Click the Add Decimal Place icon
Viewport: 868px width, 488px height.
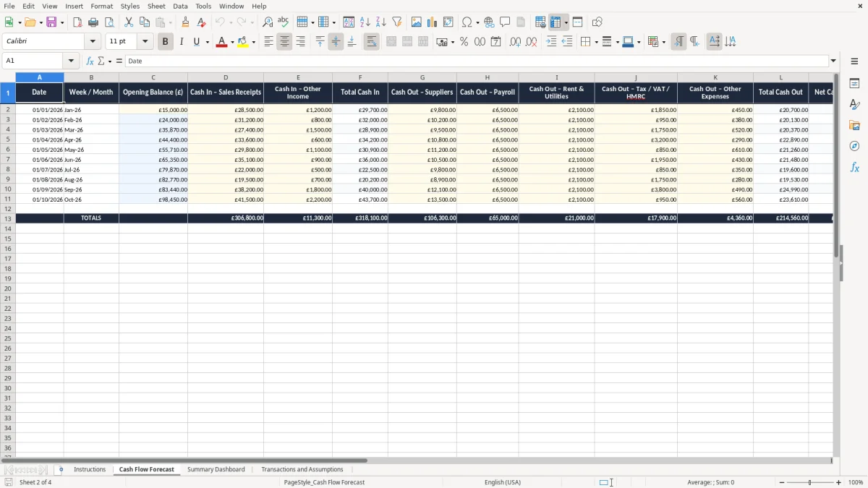point(515,42)
